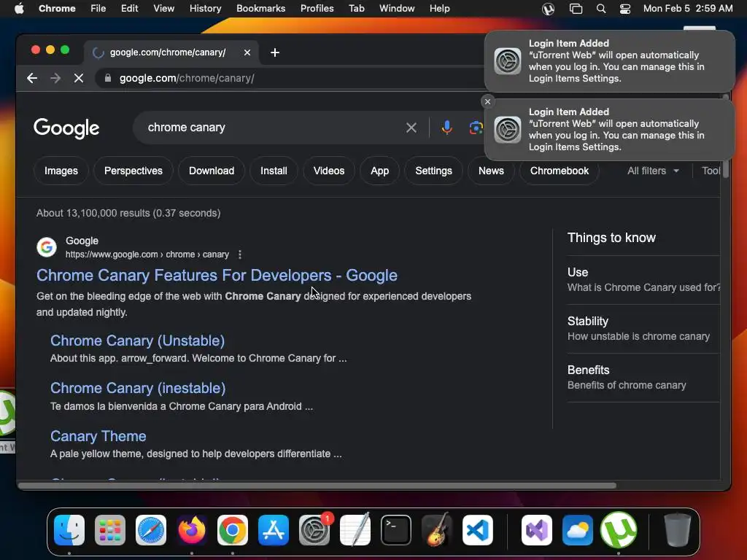Click the Malwarebytes-style icon in menu bar
The height and width of the screenshot is (560, 747).
click(x=548, y=9)
